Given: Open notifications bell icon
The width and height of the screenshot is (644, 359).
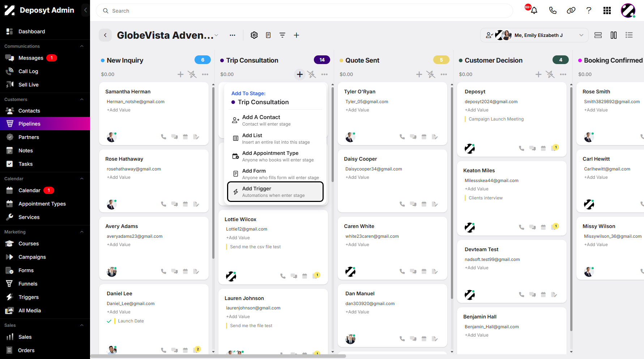Looking at the screenshot, I should (534, 10).
